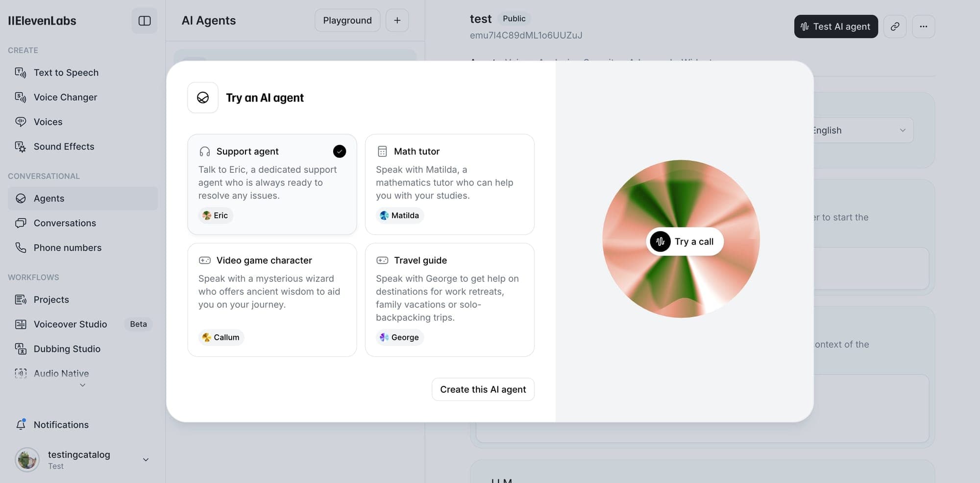
Task: Click the Notifications bell icon
Action: point(21,425)
